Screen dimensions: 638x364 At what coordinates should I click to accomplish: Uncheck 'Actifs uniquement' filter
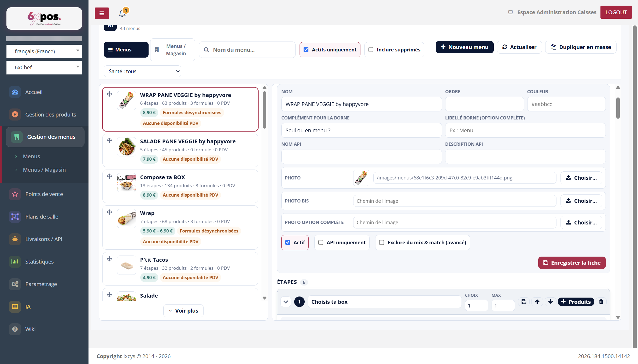[x=306, y=50]
